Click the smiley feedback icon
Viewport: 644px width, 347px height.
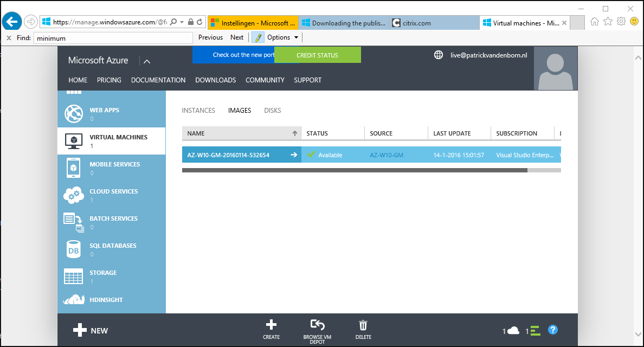click(x=635, y=21)
